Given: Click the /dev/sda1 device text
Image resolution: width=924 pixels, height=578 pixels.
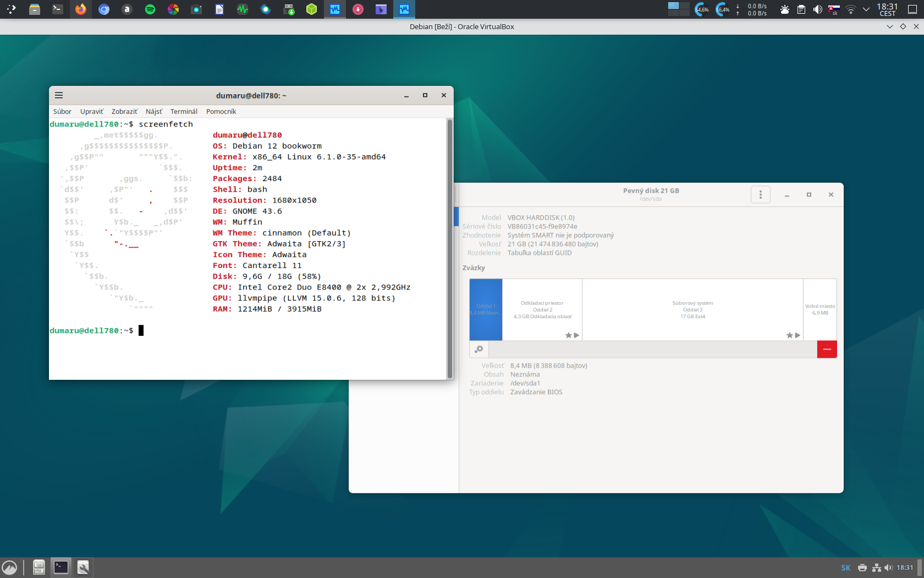Looking at the screenshot, I should point(525,383).
